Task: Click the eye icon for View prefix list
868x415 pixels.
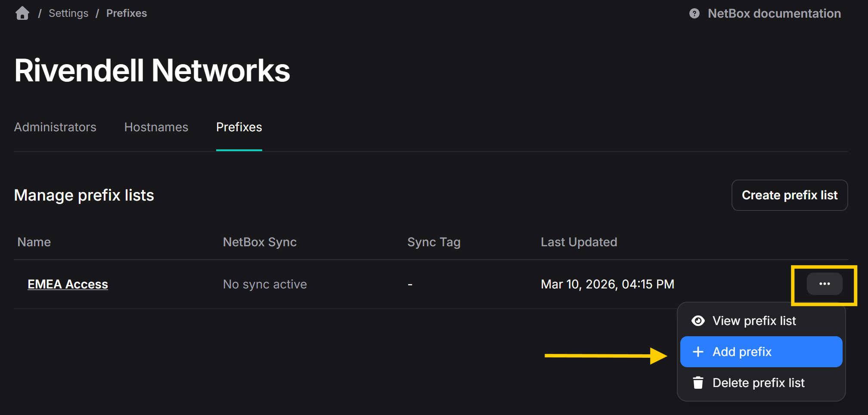Action: tap(698, 321)
